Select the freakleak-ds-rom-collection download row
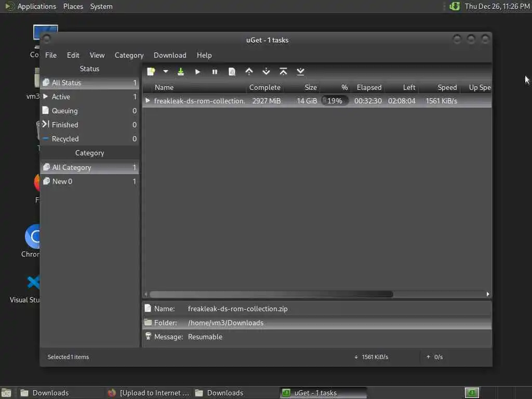Screen dimensions: 532x399 point(317,101)
